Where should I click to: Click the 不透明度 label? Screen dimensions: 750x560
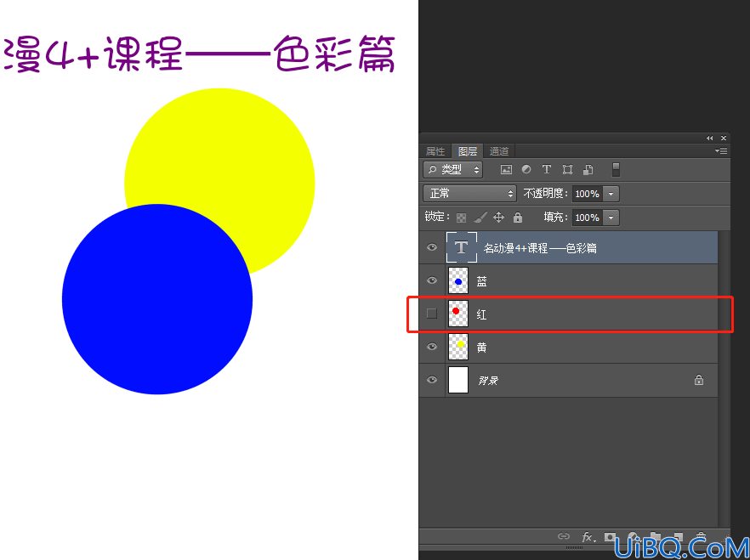545,194
